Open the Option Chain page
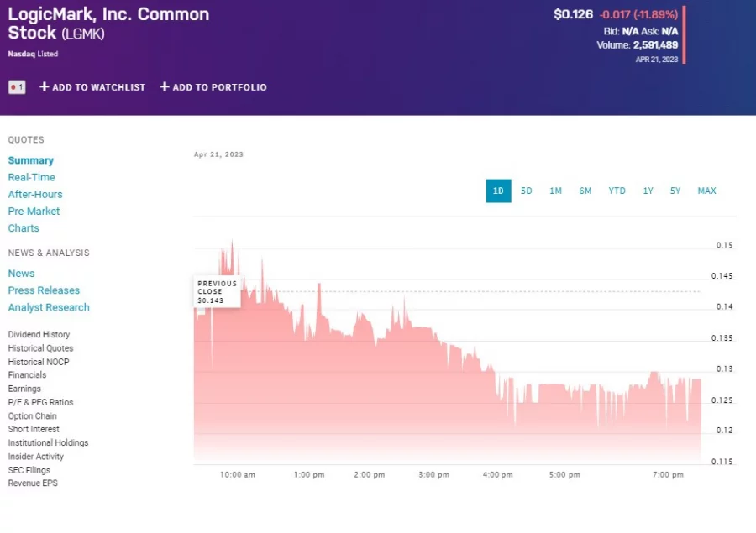The width and height of the screenshot is (756, 533). [32, 415]
